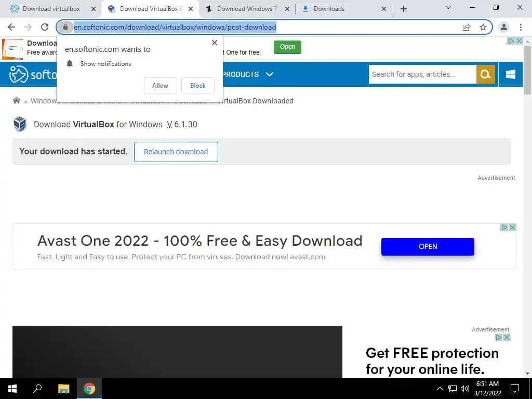Click the address bar URL
The width and height of the screenshot is (532, 399).
tap(175, 27)
